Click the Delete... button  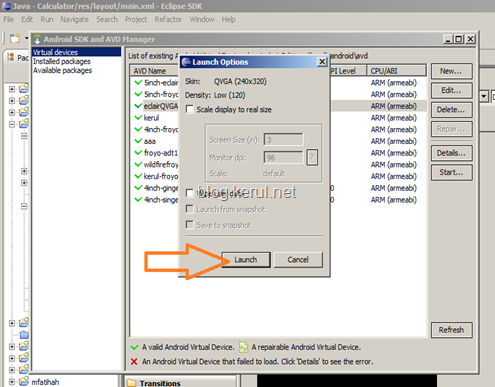(451, 110)
